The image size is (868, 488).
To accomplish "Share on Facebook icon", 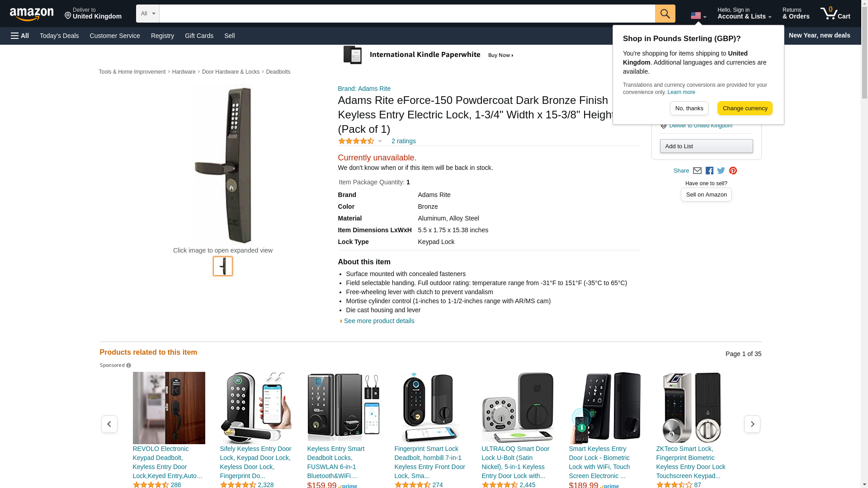I will point(709,171).
